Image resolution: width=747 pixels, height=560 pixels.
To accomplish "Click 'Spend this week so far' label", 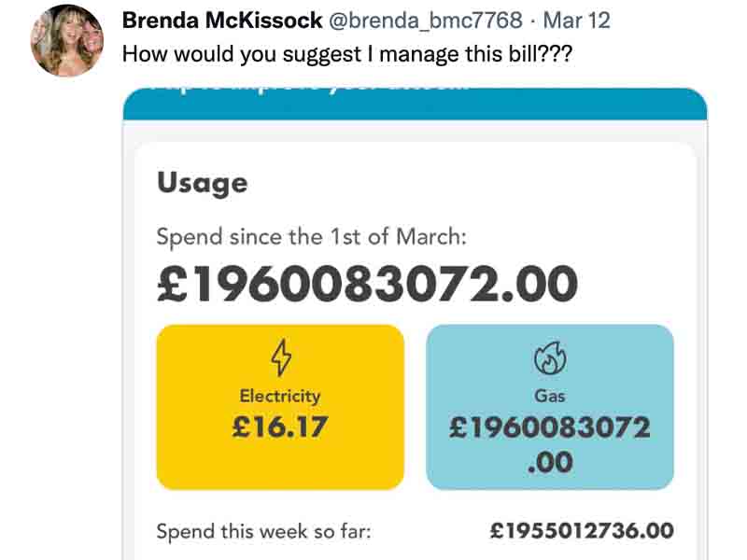I will coord(263,531).
